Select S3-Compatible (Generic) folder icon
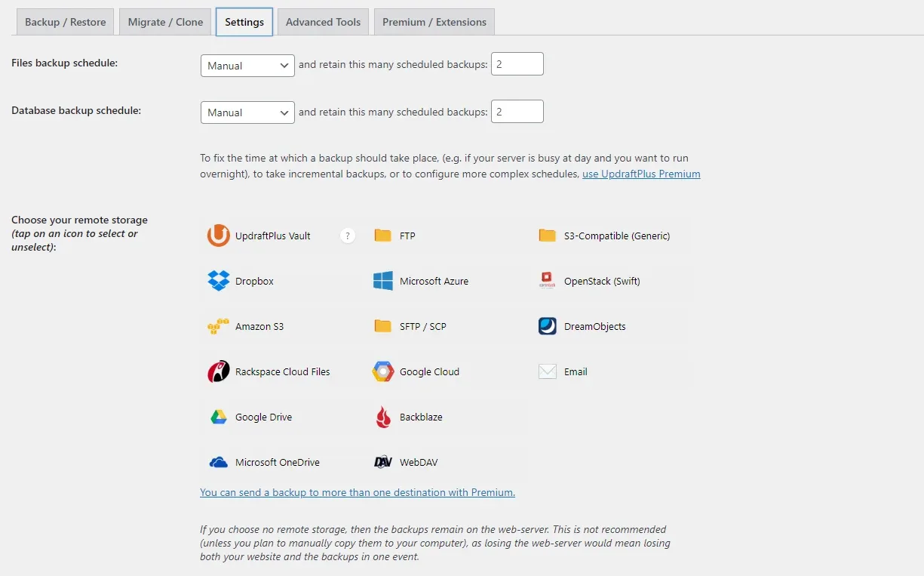 548,236
